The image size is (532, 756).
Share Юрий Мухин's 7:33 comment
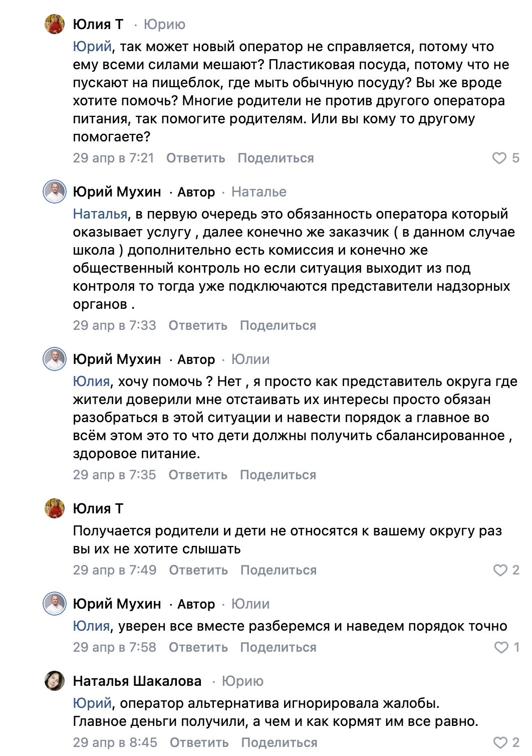click(x=278, y=326)
